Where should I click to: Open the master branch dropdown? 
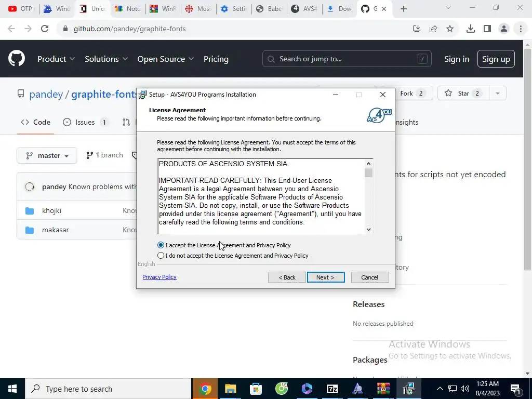click(x=47, y=155)
